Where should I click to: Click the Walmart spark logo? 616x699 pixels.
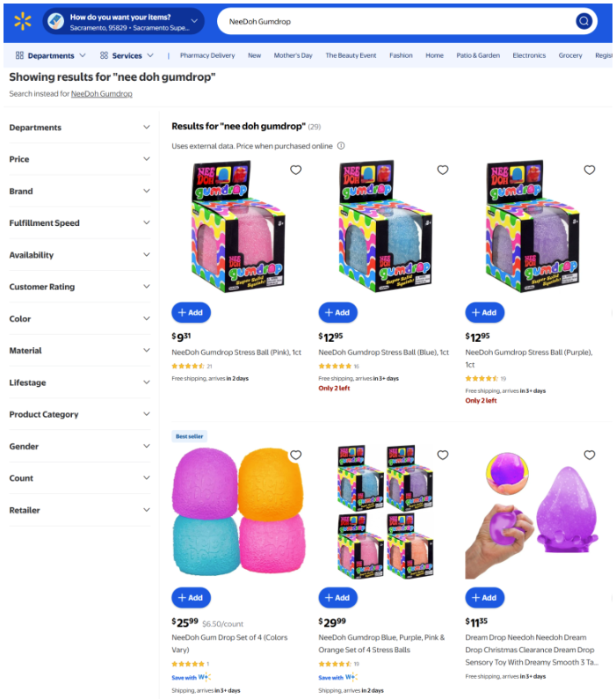click(23, 21)
